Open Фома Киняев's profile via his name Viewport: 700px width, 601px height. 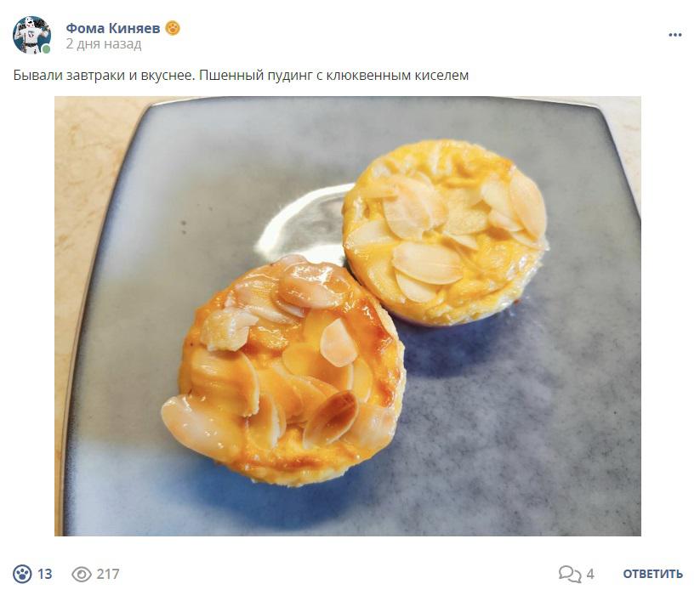113,28
